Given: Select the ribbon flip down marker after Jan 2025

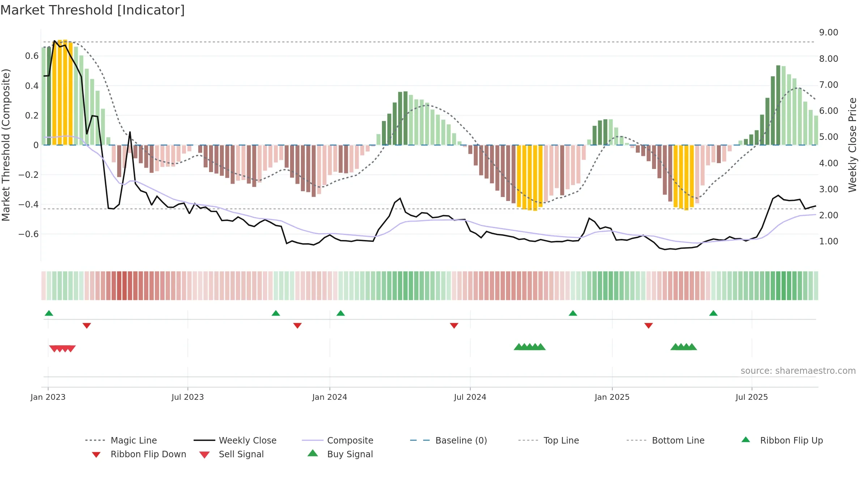Looking at the screenshot, I should [x=648, y=326].
